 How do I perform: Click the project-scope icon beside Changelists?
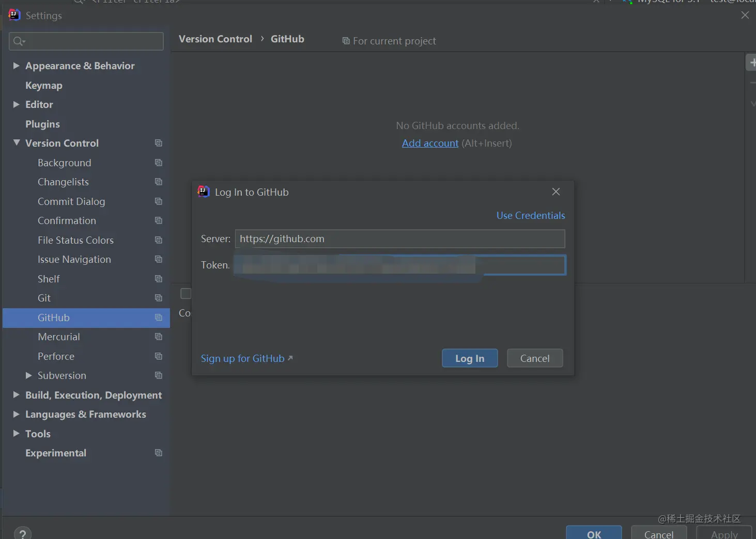pyautogui.click(x=159, y=182)
